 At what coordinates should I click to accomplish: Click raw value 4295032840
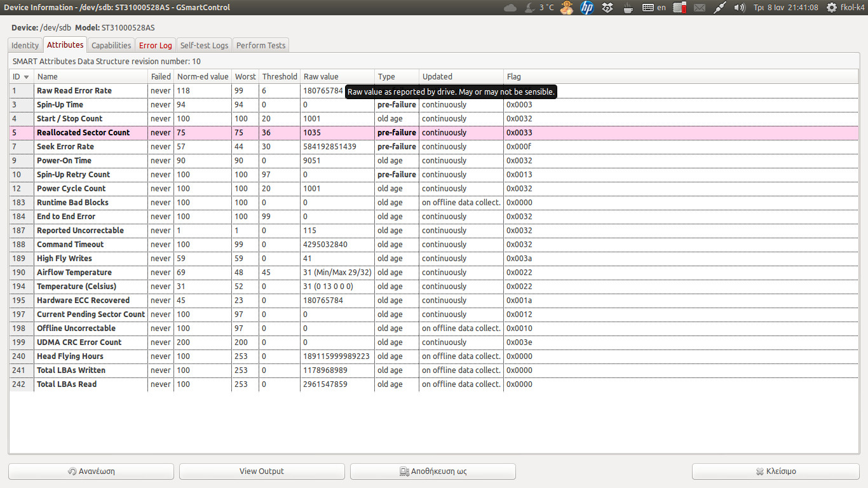pos(325,245)
